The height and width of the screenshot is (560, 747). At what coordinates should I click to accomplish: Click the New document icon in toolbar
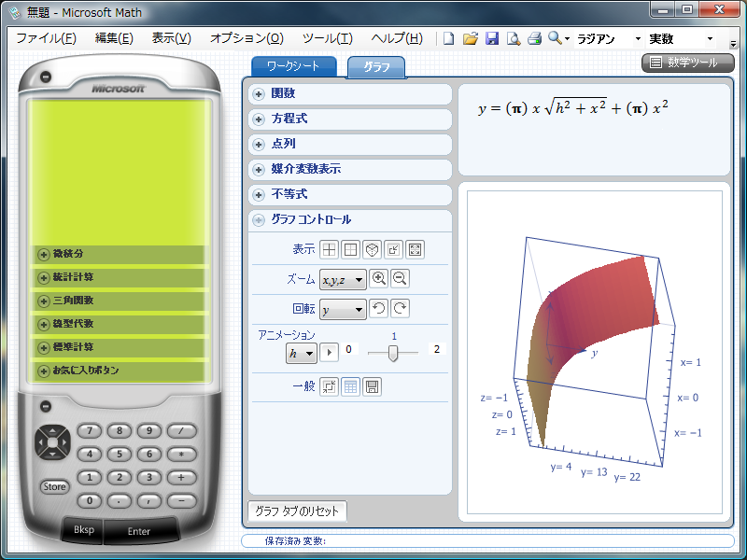point(448,38)
